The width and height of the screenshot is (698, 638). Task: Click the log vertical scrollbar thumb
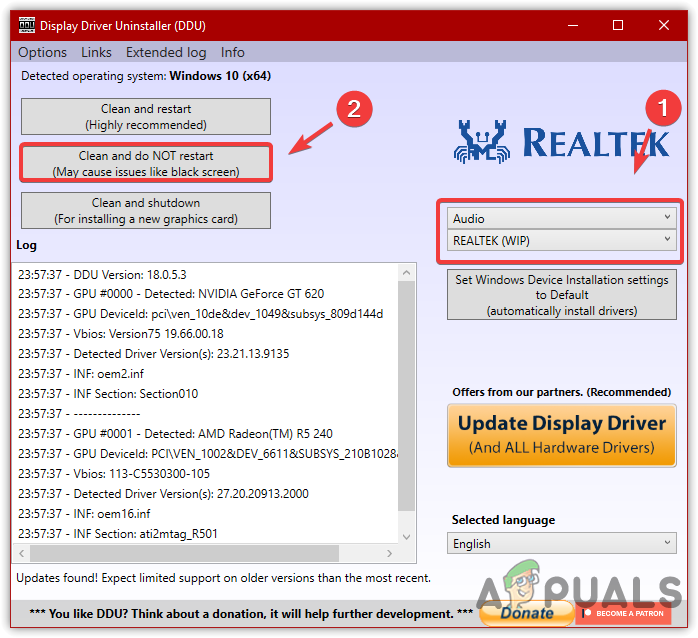[406, 396]
